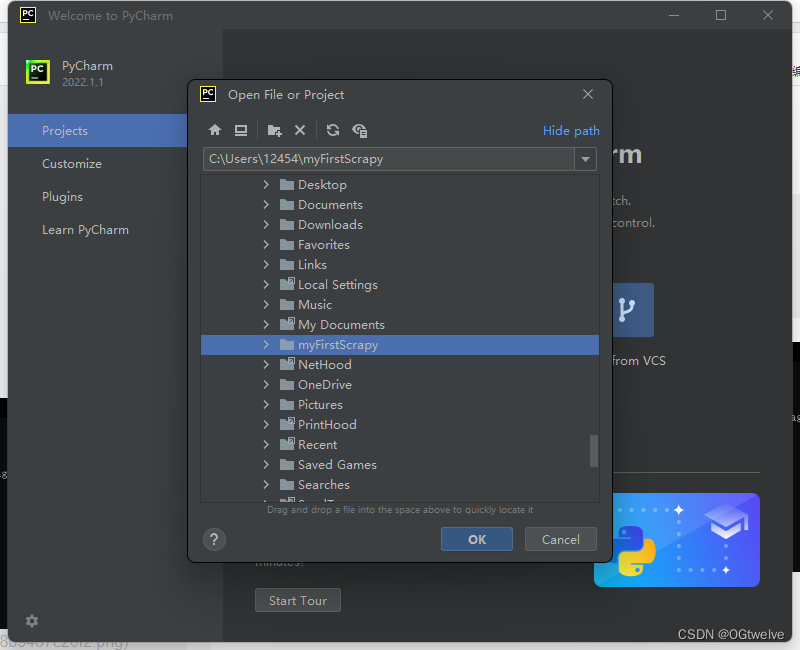Click the Desktop directory toolbar icon

coord(241,131)
